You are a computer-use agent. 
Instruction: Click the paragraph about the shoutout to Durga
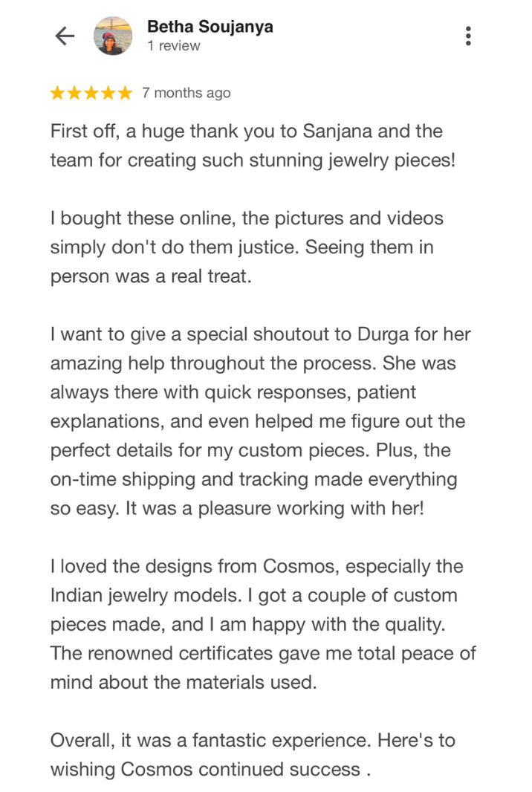[x=260, y=421]
